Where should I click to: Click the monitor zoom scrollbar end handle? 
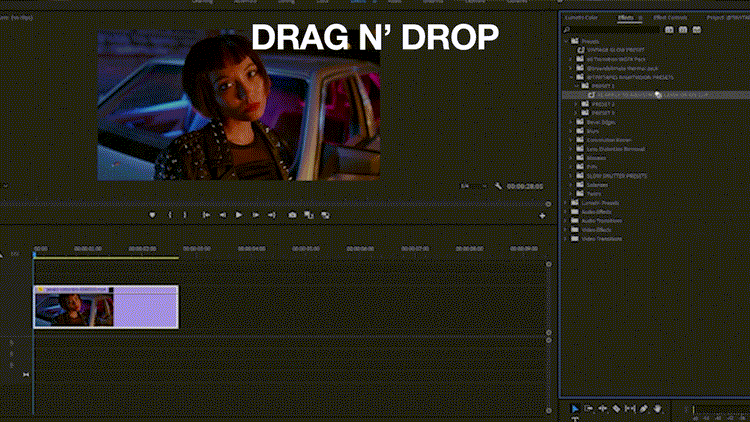tap(548, 204)
